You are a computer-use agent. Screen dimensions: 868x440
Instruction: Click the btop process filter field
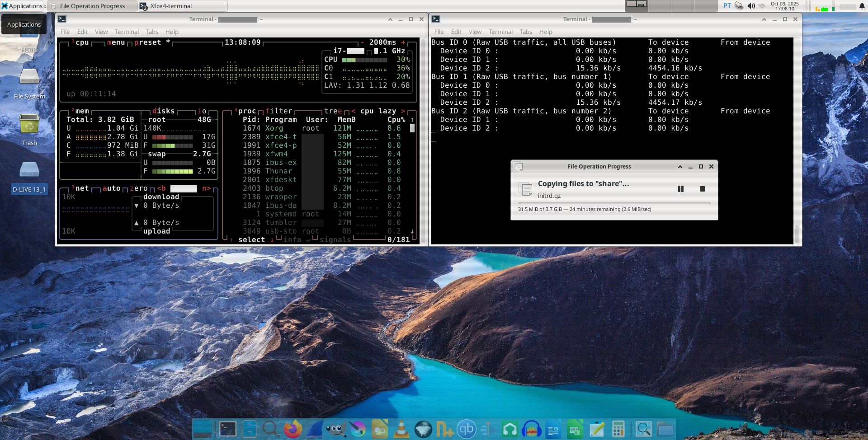279,111
